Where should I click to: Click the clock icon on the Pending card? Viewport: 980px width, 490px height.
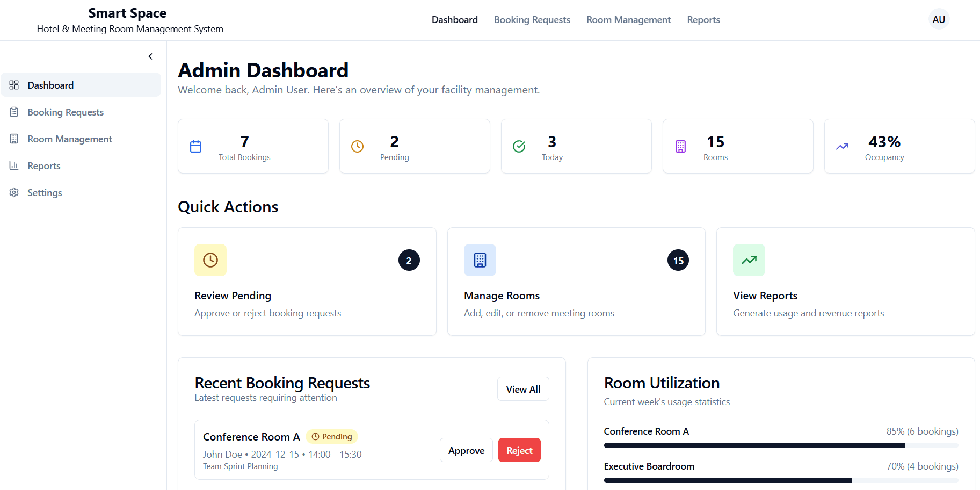357,146
